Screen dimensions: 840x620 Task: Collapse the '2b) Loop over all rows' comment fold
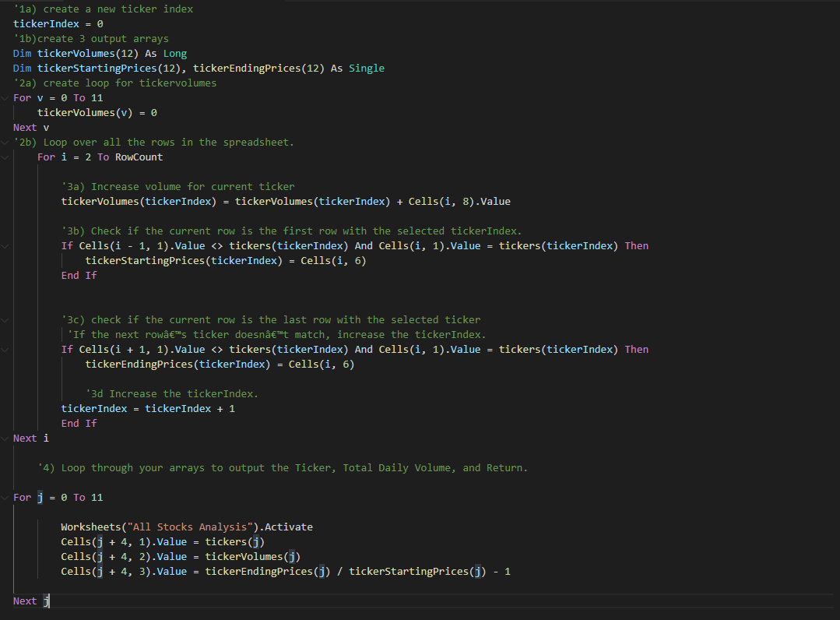coord(5,143)
